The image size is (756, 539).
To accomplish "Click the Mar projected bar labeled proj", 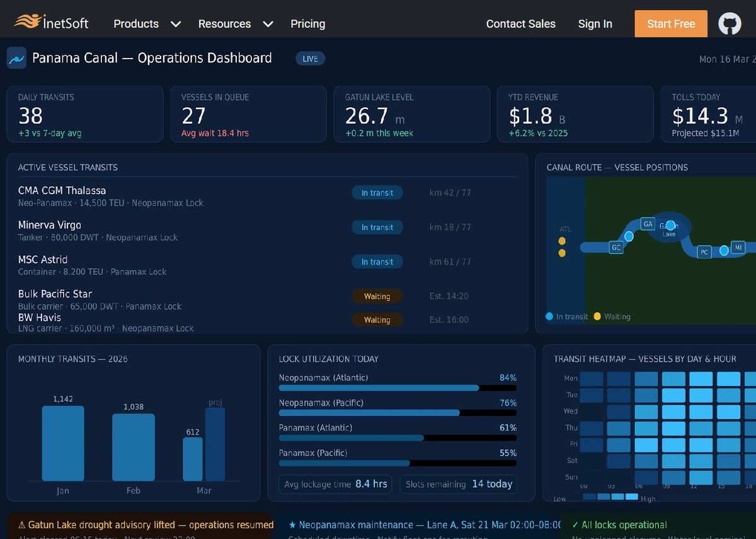I will click(x=215, y=444).
